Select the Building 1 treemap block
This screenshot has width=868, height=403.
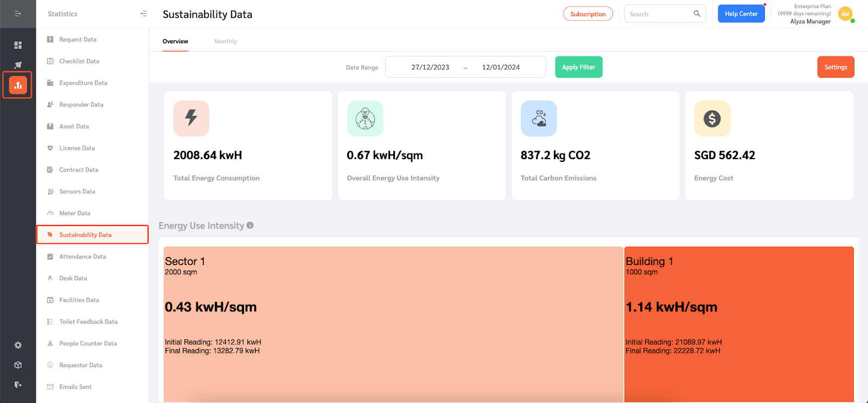coord(739,324)
